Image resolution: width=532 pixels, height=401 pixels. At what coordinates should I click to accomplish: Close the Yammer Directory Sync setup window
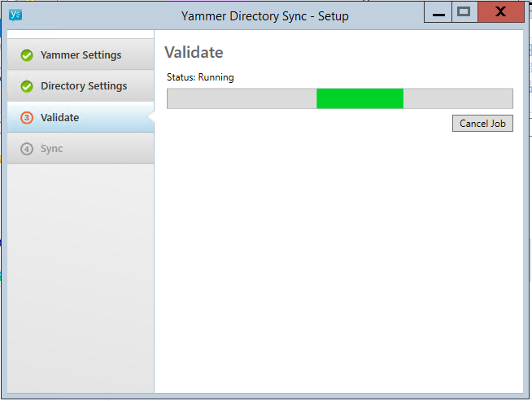tap(501, 12)
